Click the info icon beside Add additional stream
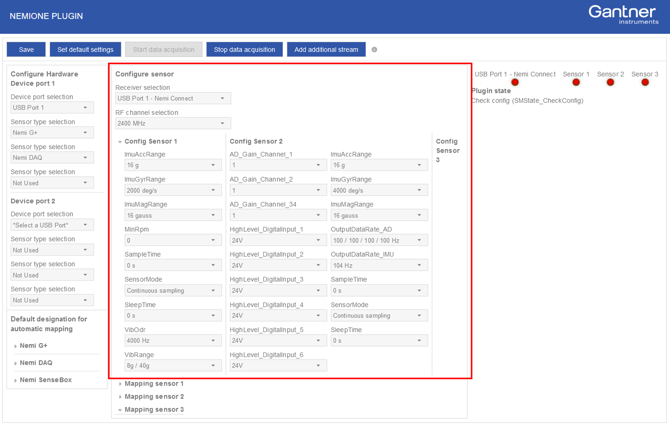670x427 pixels. [374, 50]
